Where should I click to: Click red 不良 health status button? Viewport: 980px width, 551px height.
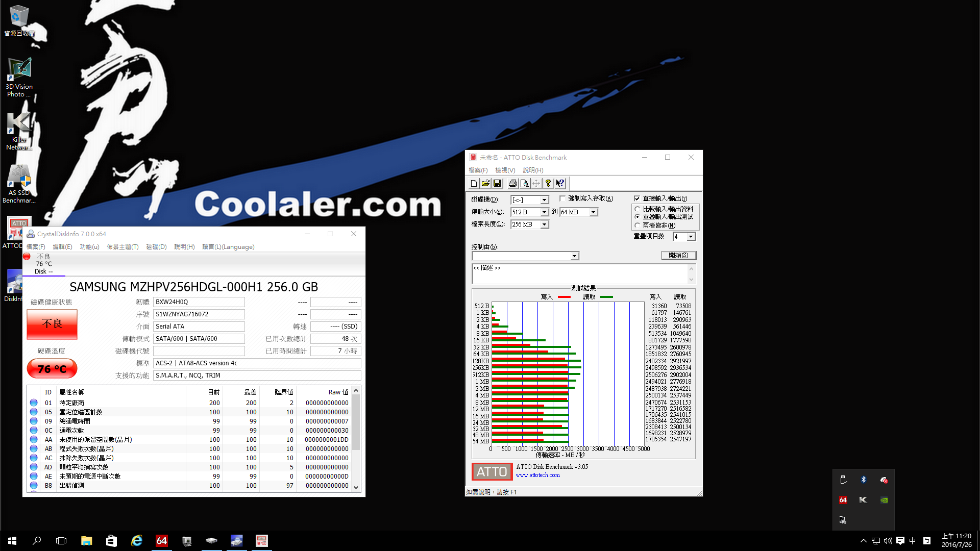coord(52,324)
